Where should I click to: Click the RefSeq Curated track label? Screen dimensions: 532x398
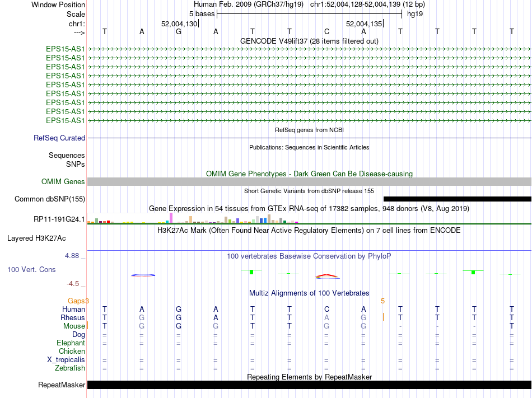click(59, 138)
